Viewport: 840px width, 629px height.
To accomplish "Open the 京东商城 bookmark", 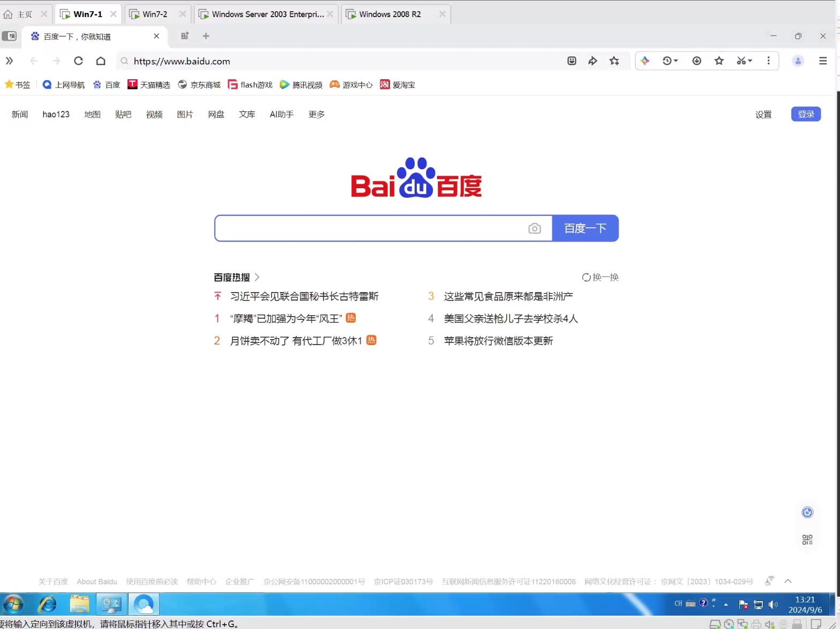I will (199, 85).
